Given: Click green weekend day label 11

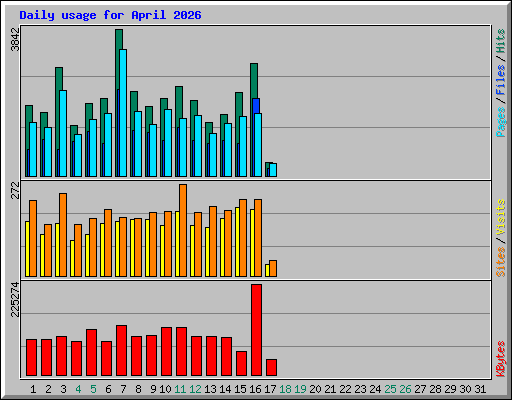Looking at the screenshot, I should 180,389.
